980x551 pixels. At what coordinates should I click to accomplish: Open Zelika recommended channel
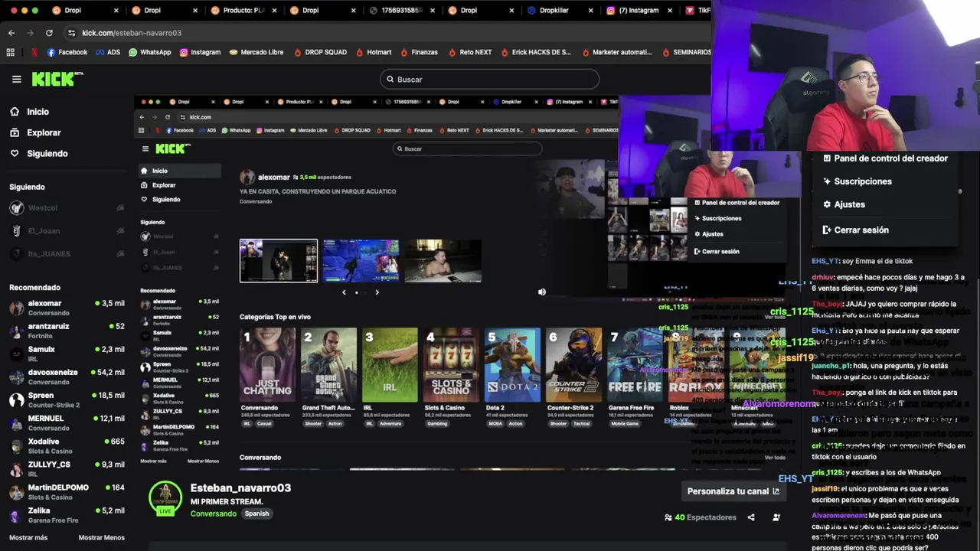click(67, 514)
